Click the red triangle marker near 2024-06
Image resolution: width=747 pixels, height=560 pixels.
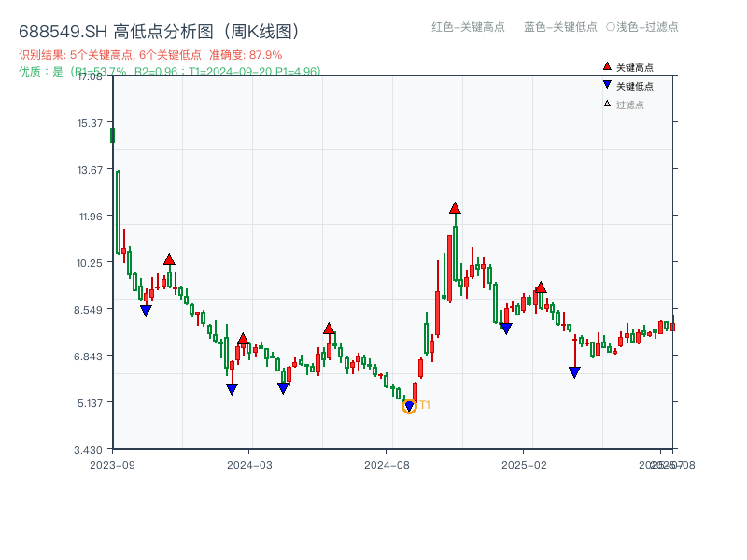(329, 328)
